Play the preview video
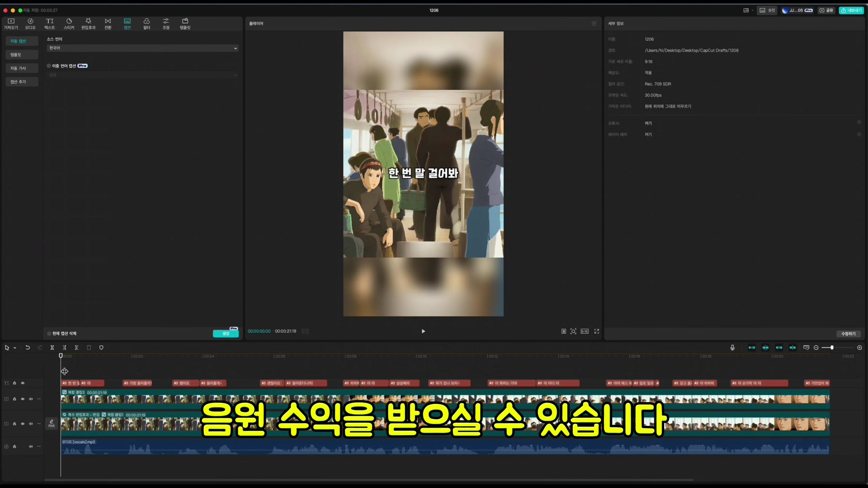Viewport: 868px width, 488px height. click(x=423, y=331)
